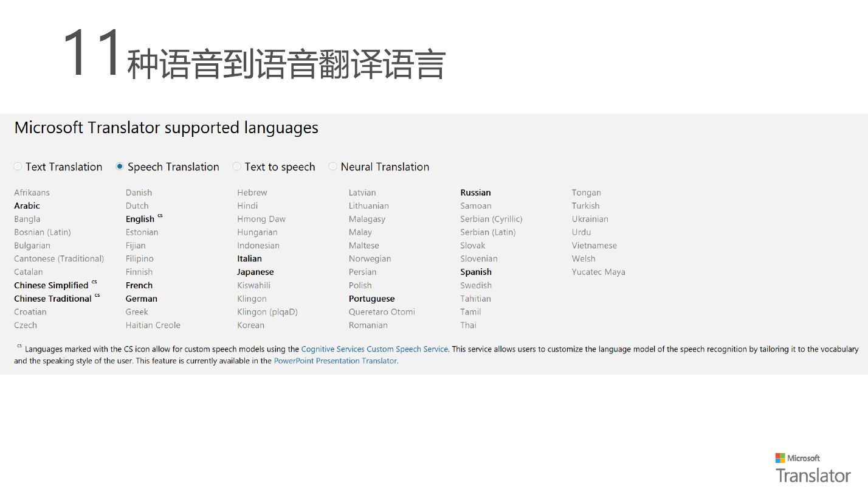This screenshot has width=868, height=489.
Task: Click the Turkish entry
Action: coord(585,206)
